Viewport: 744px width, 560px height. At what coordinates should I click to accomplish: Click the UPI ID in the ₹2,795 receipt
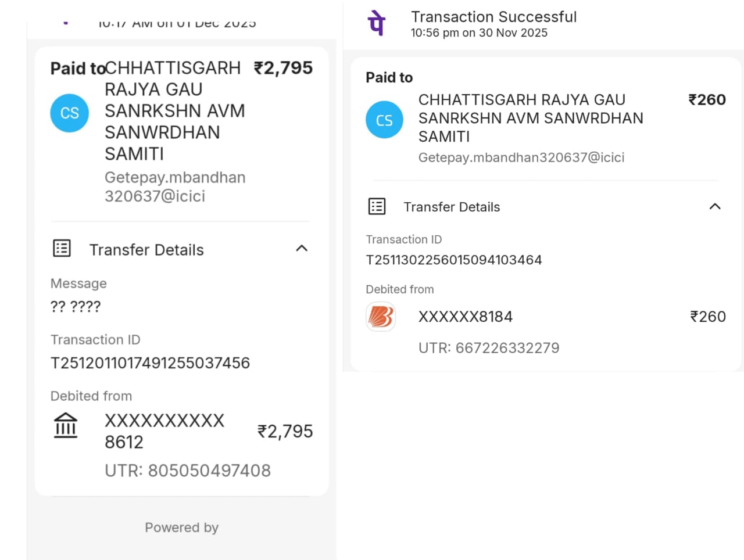click(x=174, y=186)
